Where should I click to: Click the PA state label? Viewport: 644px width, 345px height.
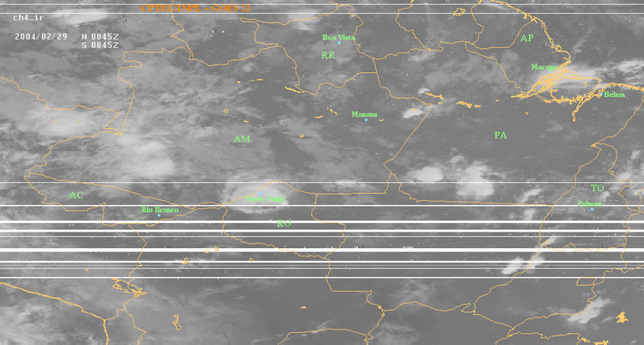point(501,135)
